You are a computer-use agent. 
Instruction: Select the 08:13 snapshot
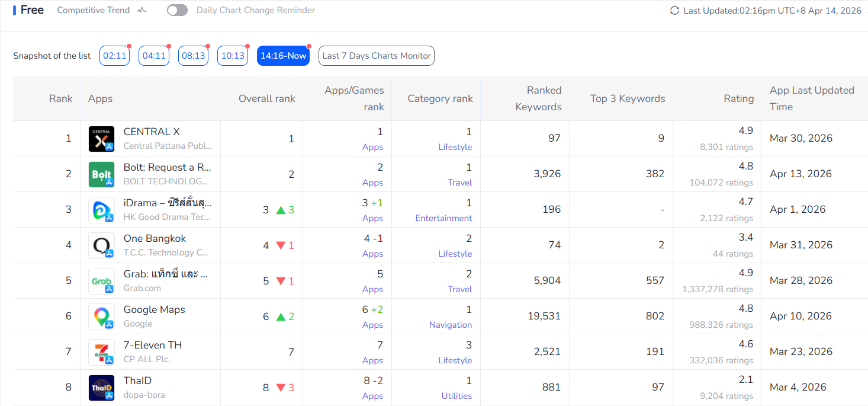point(193,55)
